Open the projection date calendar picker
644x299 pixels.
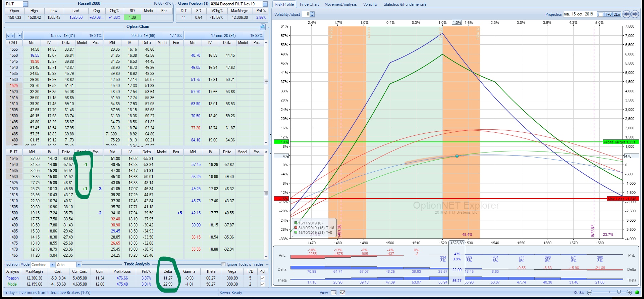600,14
